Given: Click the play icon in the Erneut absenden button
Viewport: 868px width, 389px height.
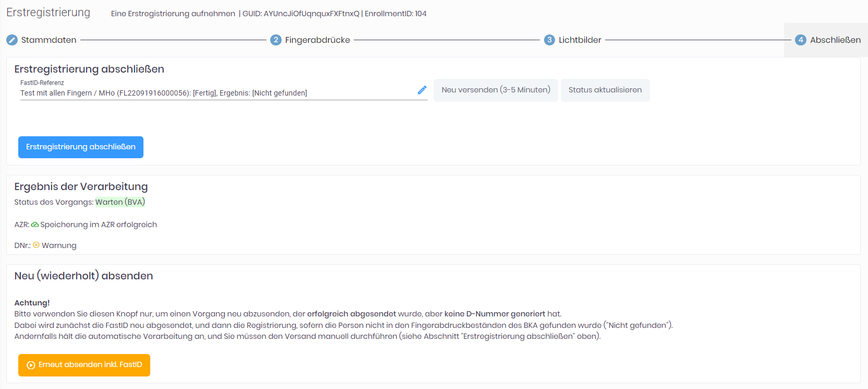Looking at the screenshot, I should click(x=31, y=365).
